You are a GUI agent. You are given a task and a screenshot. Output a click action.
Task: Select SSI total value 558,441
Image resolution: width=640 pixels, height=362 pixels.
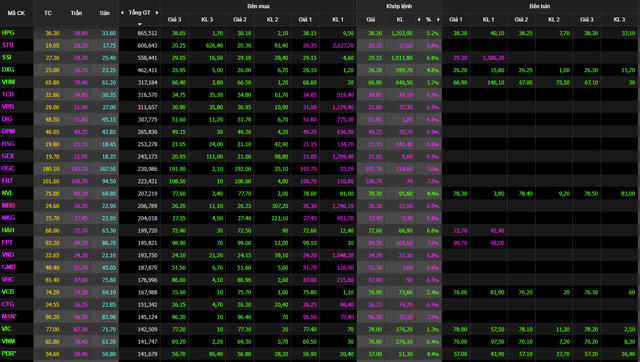147,58
